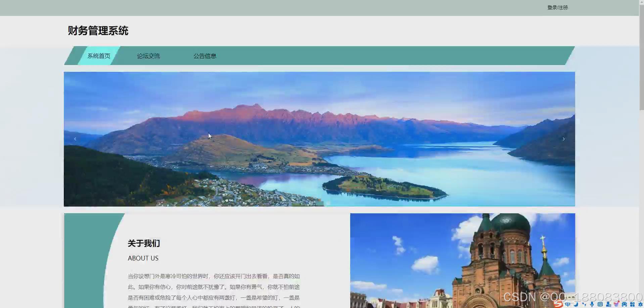Click the 财务管理系统 site title
The width and height of the screenshot is (644, 308).
click(98, 31)
